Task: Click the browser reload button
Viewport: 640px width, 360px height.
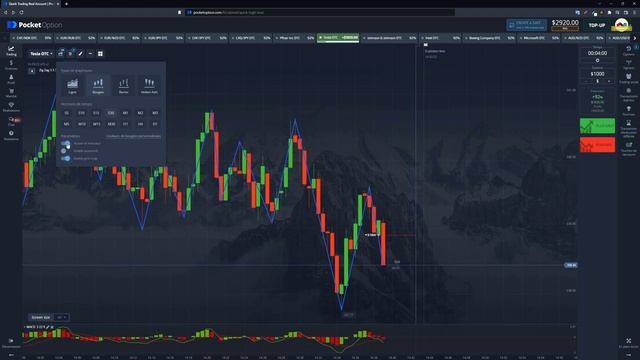Action: [x=21, y=13]
